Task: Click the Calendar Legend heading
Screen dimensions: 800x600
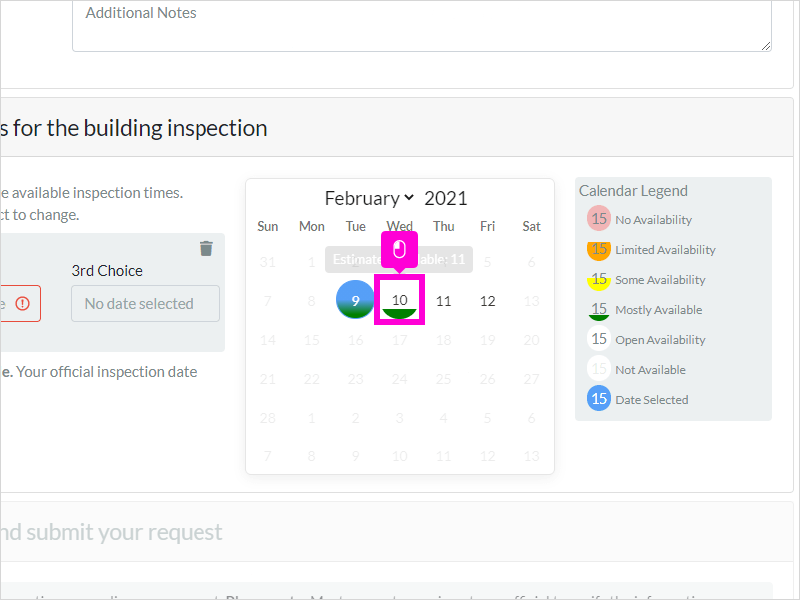Action: [633, 190]
